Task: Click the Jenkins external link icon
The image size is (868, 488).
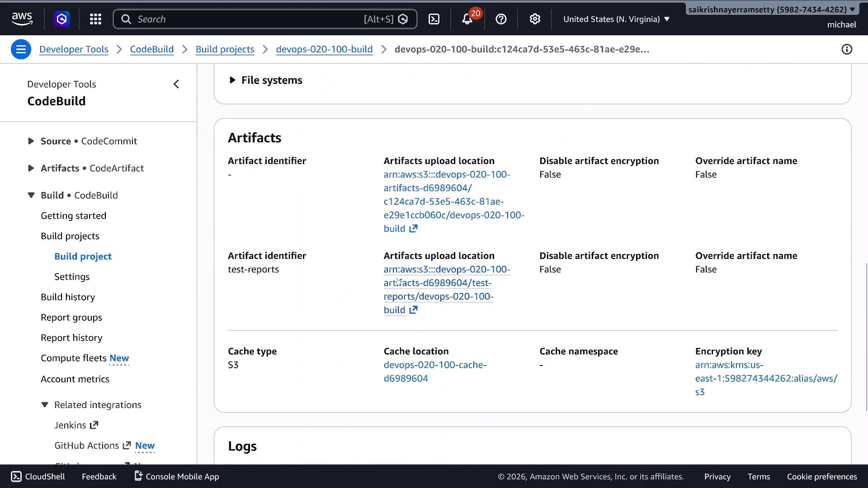Action: tap(94, 425)
